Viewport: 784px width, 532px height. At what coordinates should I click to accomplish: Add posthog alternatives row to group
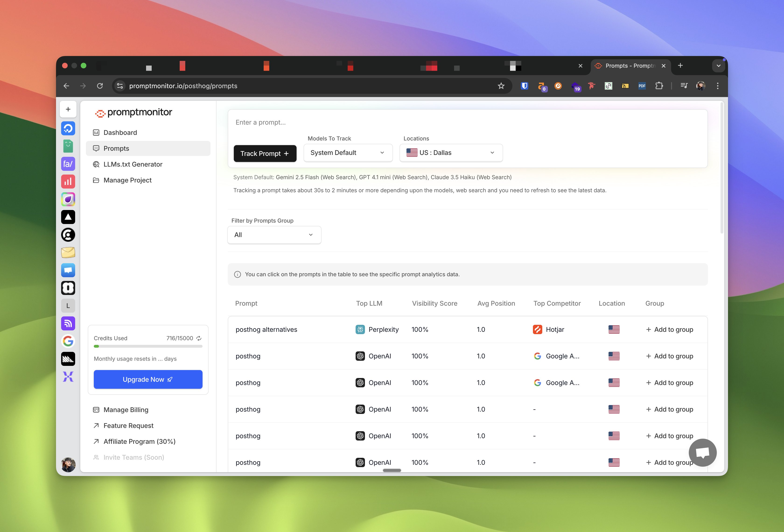669,330
